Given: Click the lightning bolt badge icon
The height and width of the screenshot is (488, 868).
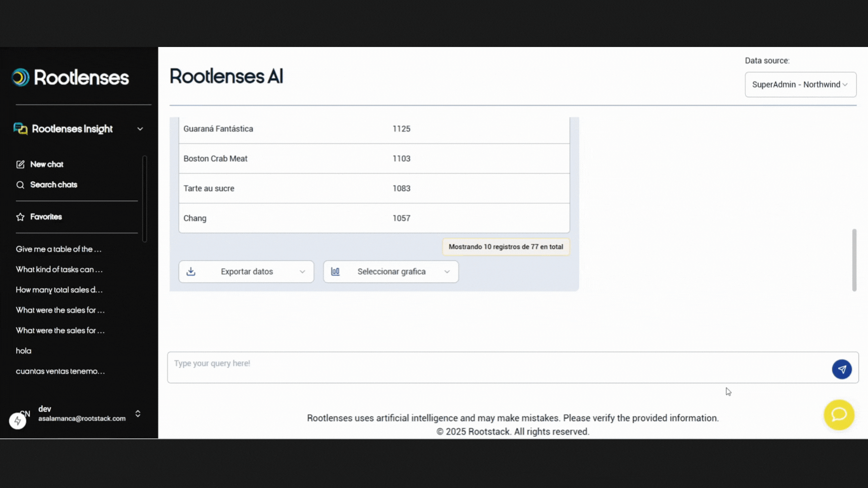Looking at the screenshot, I should (18, 421).
